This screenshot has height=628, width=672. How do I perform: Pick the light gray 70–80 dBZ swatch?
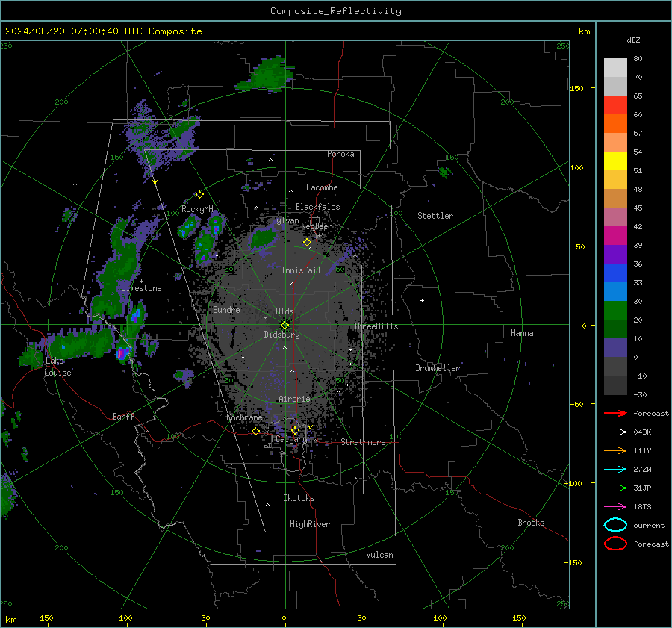point(615,68)
